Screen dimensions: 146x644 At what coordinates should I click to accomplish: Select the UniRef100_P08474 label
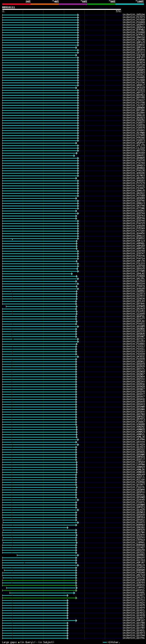pyautogui.click(x=134, y=286)
